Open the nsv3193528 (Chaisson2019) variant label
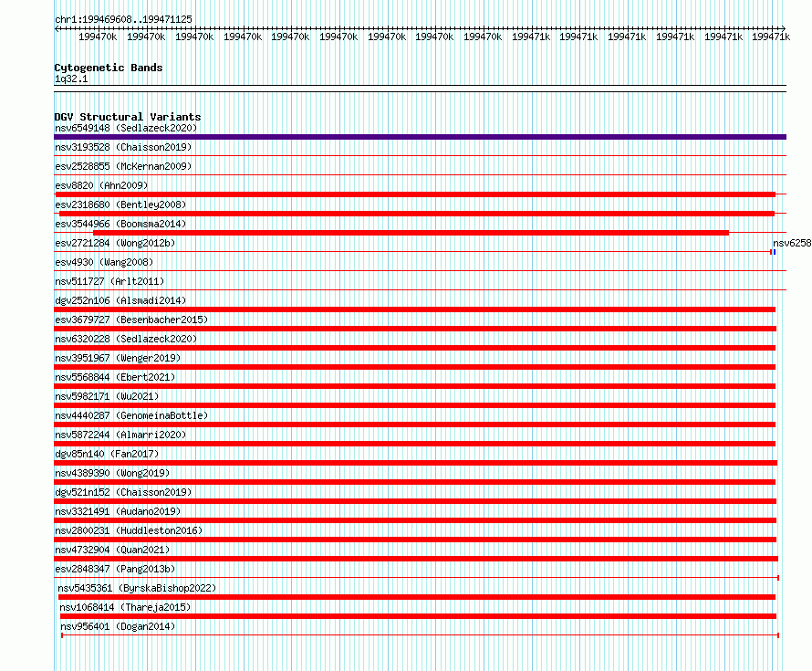This screenshot has width=812, height=671. (x=123, y=147)
